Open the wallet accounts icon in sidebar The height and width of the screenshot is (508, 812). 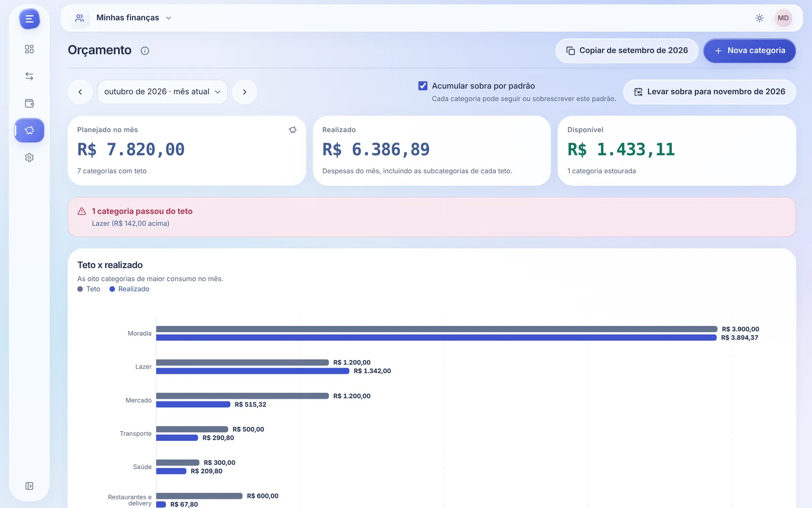29,103
